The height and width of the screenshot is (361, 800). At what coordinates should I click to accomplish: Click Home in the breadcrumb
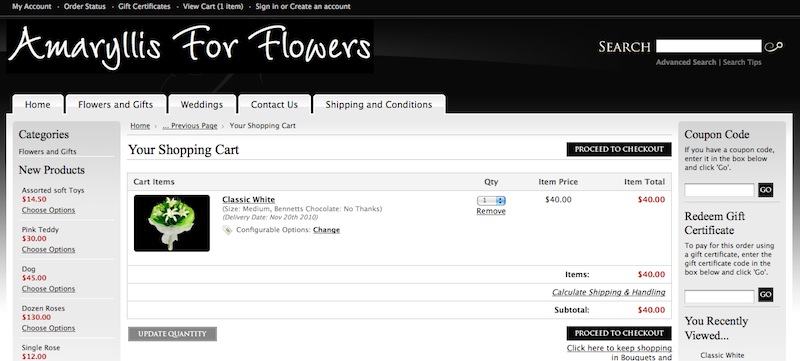(x=140, y=126)
